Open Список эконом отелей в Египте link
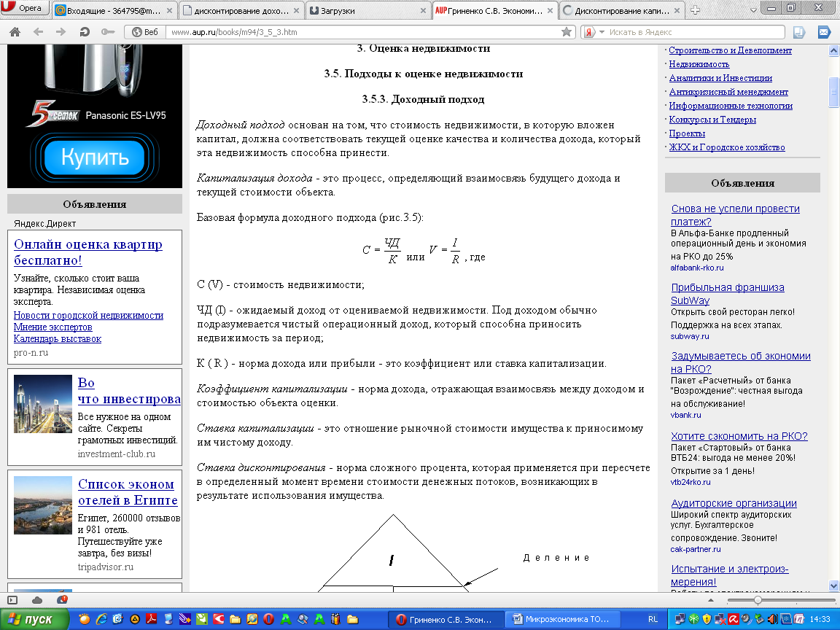 (x=128, y=491)
